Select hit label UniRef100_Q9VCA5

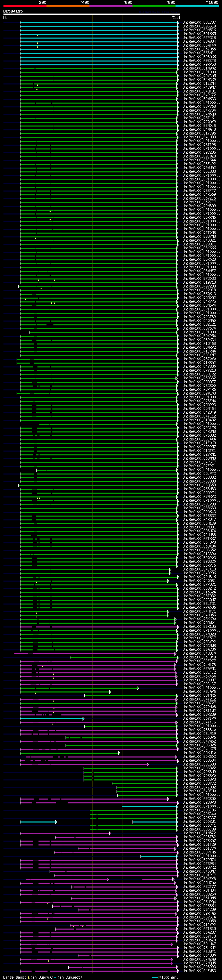pyautogui.click(x=199, y=76)
